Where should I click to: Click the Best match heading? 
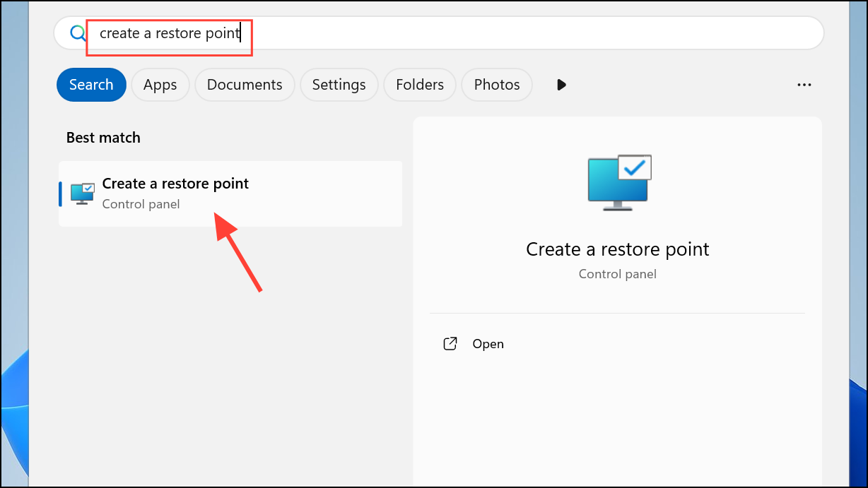103,138
